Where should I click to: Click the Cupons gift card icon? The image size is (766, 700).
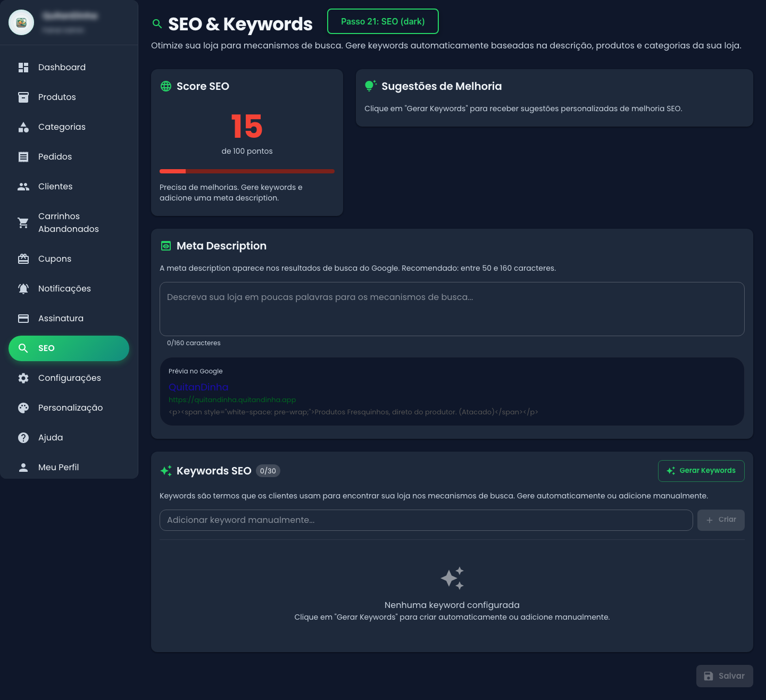click(23, 259)
